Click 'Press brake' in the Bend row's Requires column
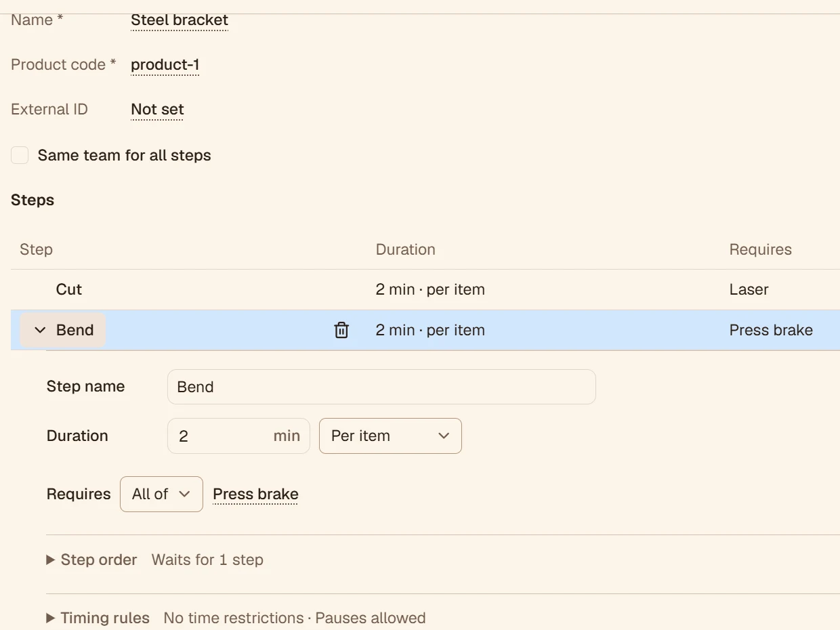 click(x=771, y=331)
